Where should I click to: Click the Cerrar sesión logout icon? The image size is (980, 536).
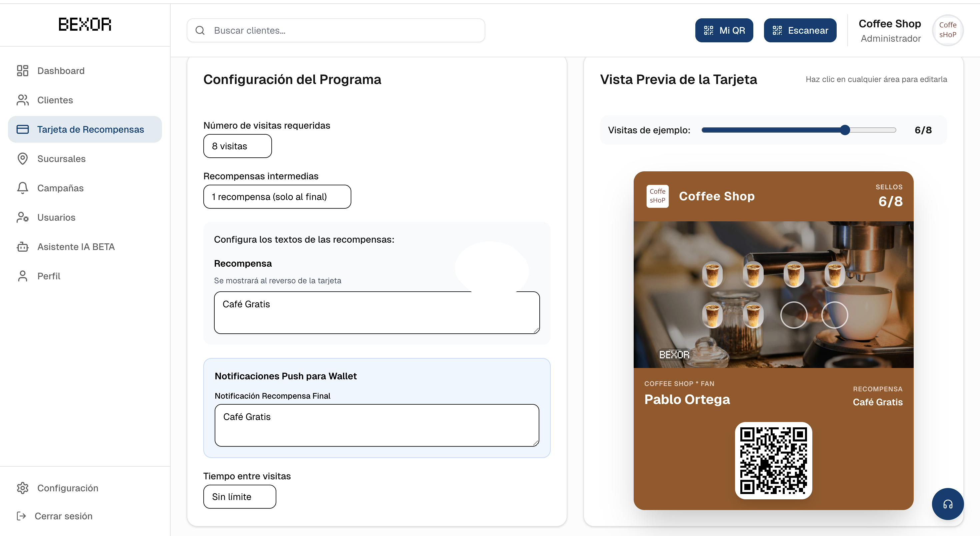point(21,516)
